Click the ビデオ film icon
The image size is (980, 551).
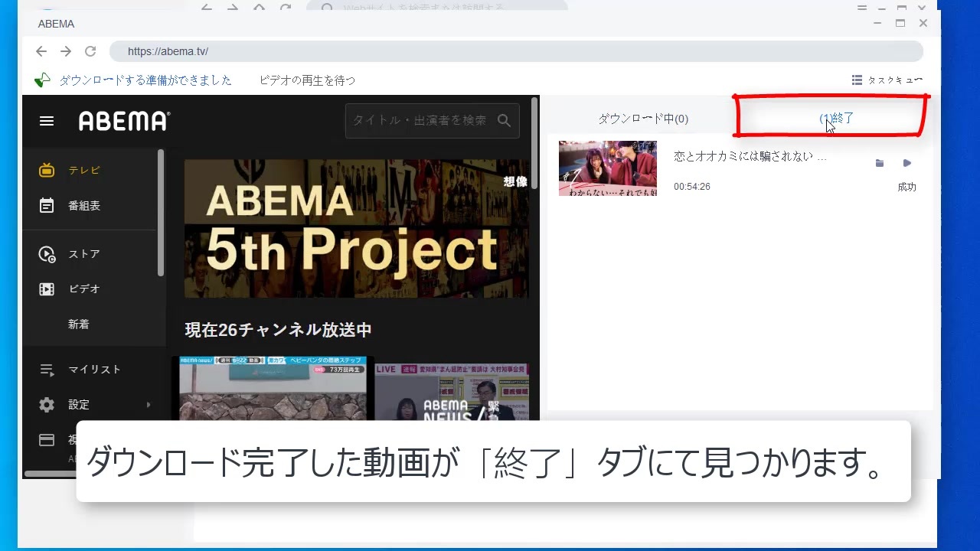(x=47, y=289)
